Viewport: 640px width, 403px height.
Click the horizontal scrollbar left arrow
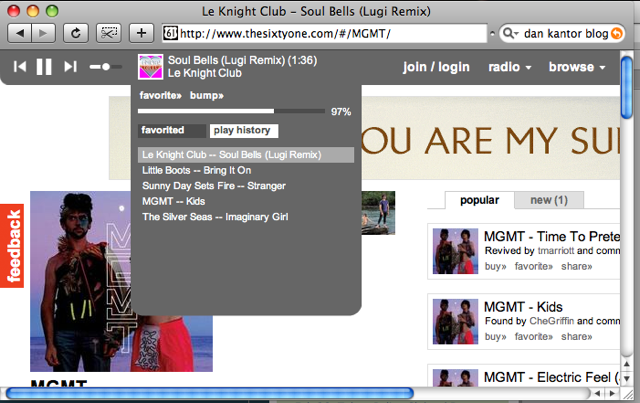tap(597, 394)
